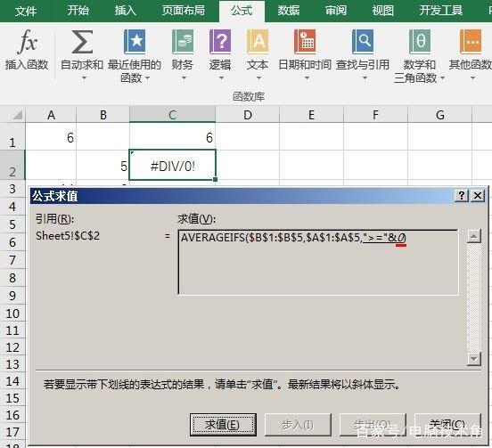This screenshot has height=448, width=492.
Task: Select cell C2 showing #DIV/0!
Action: click(173, 166)
